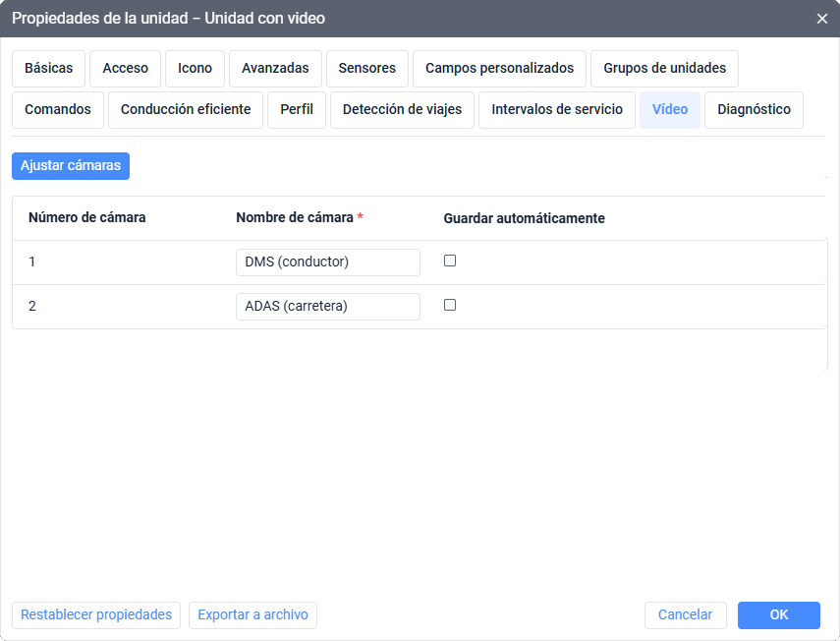Open Campos personalizados tab
The image size is (840, 641).
click(499, 69)
